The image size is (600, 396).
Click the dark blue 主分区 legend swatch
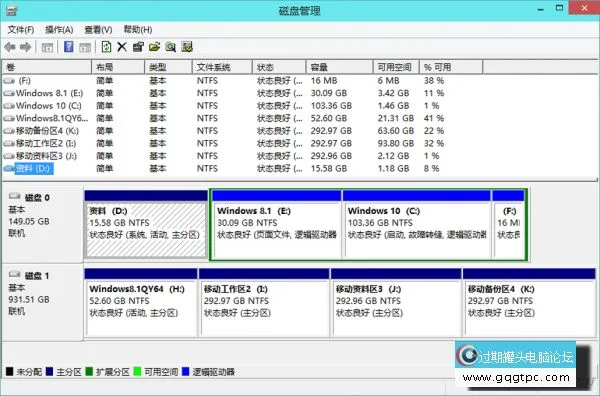pyautogui.click(x=49, y=371)
